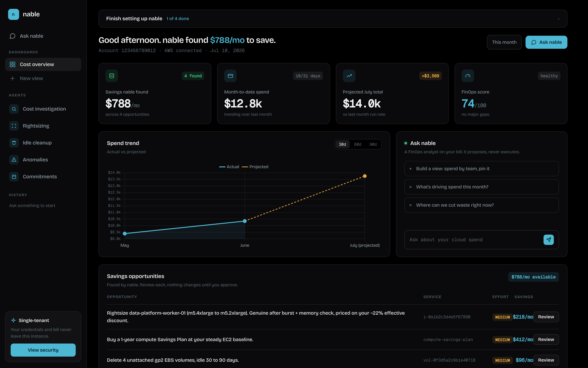Select the 30d range tab
The width and height of the screenshot is (588, 368).
pos(342,144)
